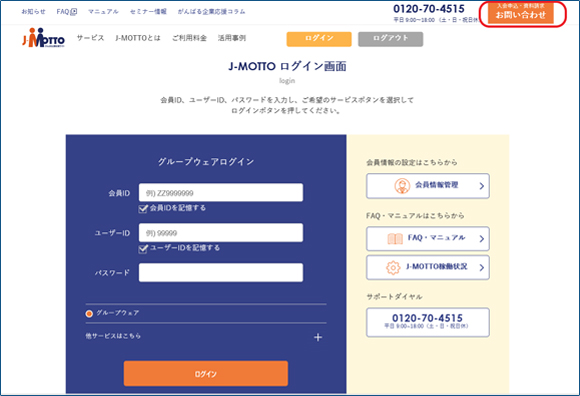Click the 会員ID input field
Image resolution: width=580 pixels, height=396 pixels.
coord(221,192)
